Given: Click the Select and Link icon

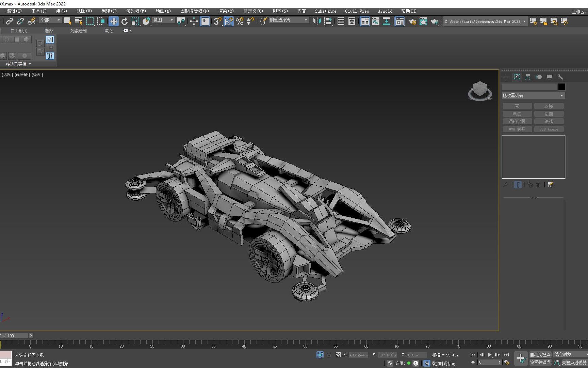Looking at the screenshot, I should (x=10, y=21).
